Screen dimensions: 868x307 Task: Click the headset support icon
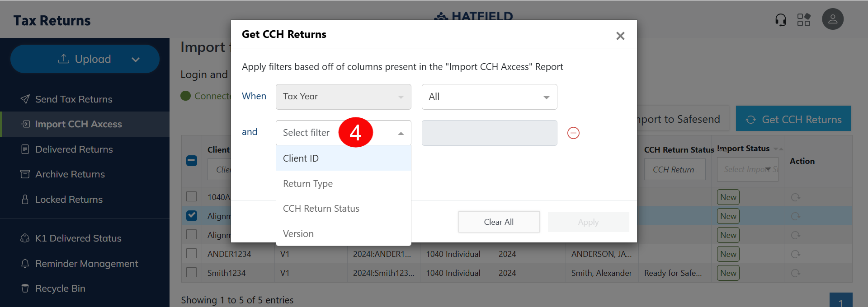point(780,20)
